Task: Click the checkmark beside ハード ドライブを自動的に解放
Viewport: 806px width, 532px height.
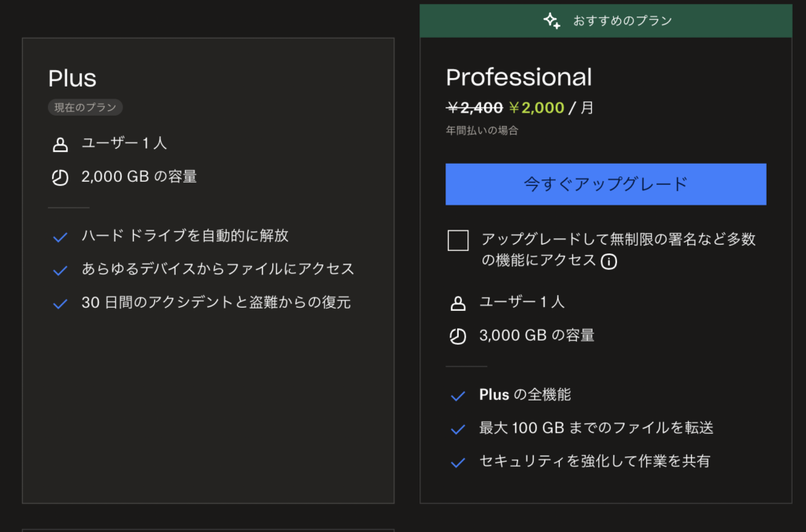Action: click(60, 237)
